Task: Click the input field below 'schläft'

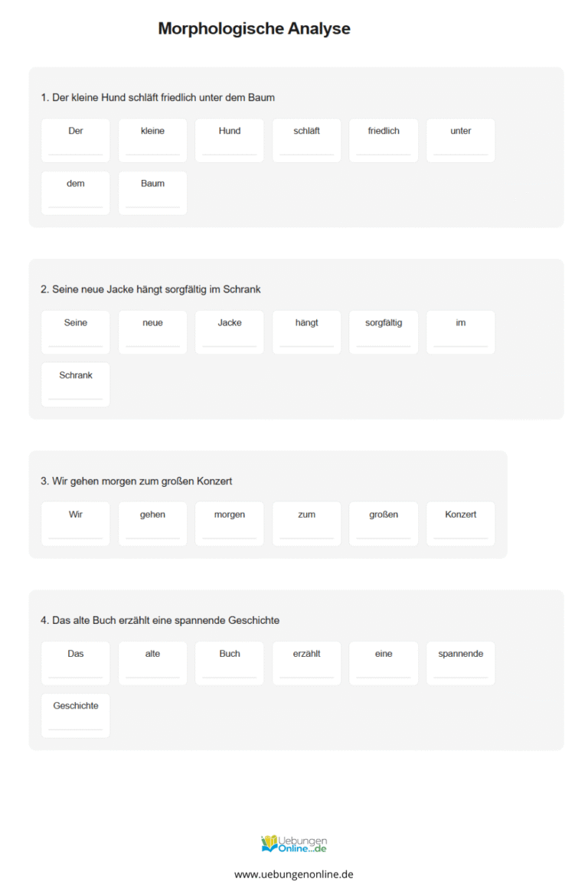Action: point(307,149)
